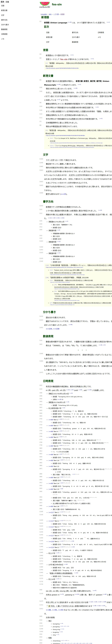Go to シラヤ語 breadcrumb page
Image resolution: width=112 pixels, height=644 pixels.
(x=56, y=14)
